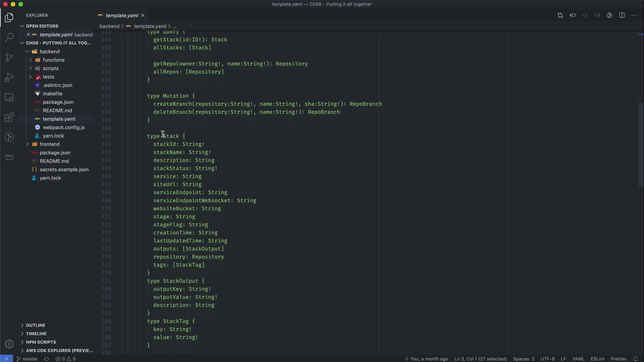Expand the functions folder
This screenshot has height=362, width=644.
coord(53,60)
